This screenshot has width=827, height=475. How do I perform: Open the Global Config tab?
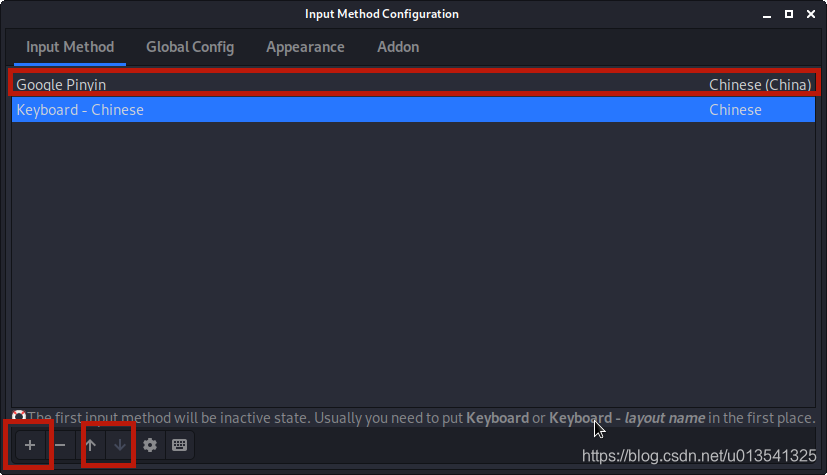pos(190,47)
